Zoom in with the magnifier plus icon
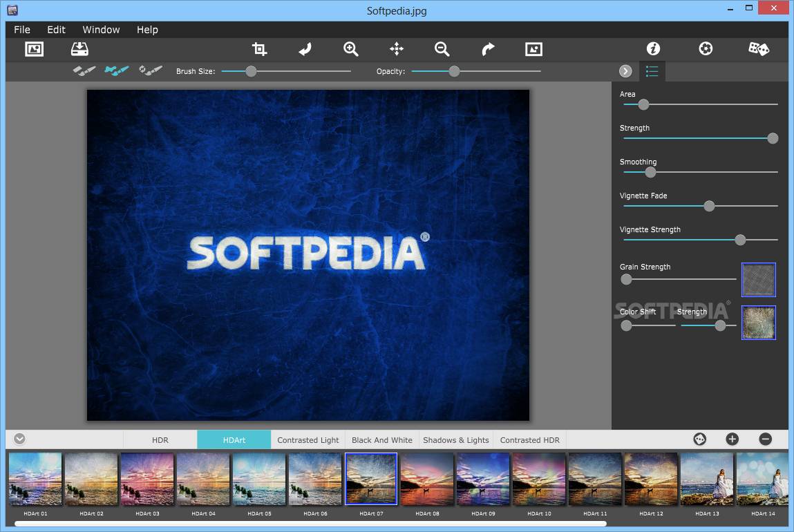The height and width of the screenshot is (532, 794). click(x=350, y=49)
